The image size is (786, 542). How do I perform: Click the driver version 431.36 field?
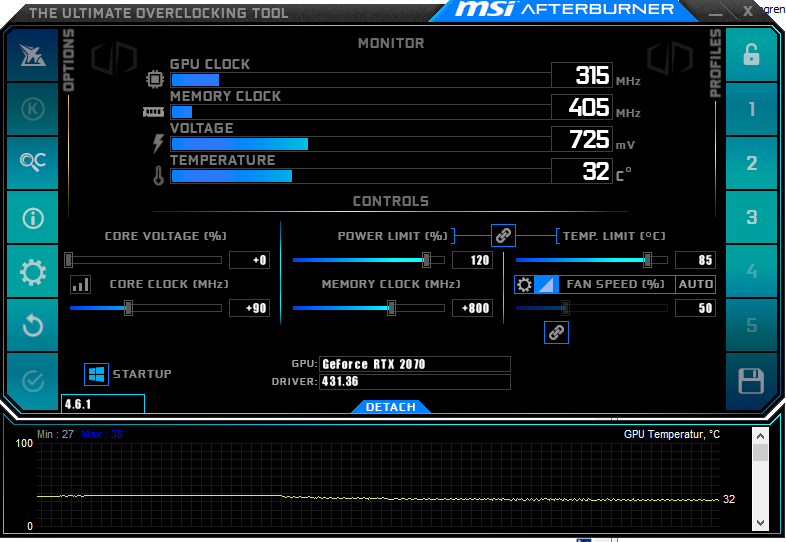[x=415, y=382]
